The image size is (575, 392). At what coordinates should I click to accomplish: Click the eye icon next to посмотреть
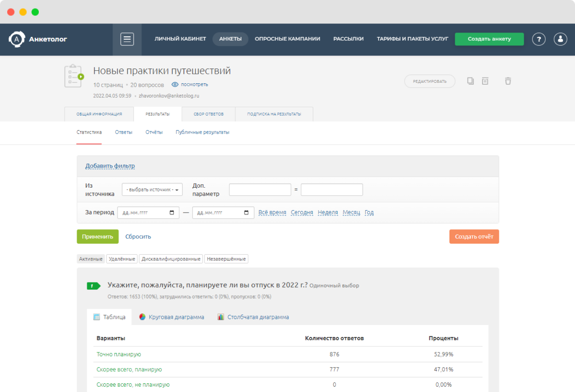(x=175, y=85)
